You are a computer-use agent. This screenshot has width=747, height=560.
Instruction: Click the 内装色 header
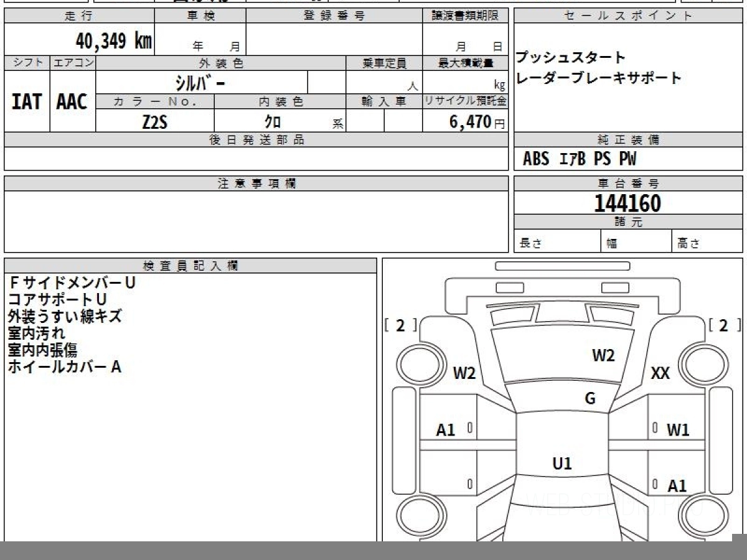tap(280, 102)
